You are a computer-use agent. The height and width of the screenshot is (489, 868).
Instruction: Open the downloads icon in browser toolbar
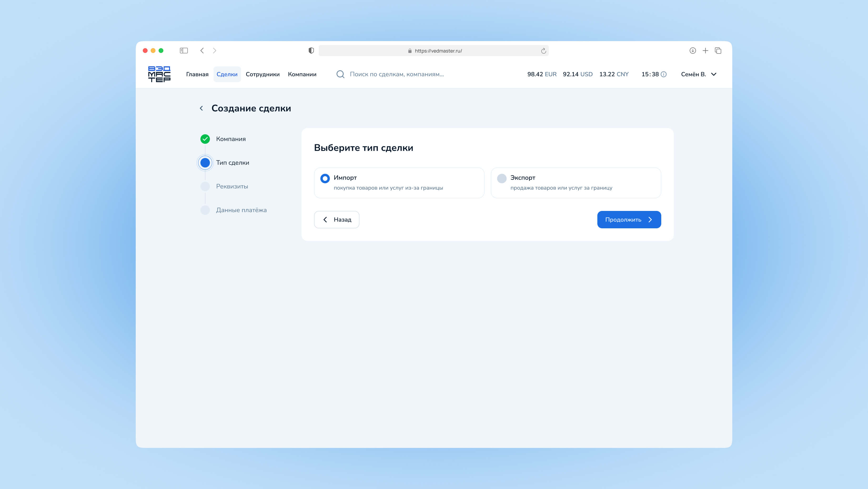(x=693, y=51)
